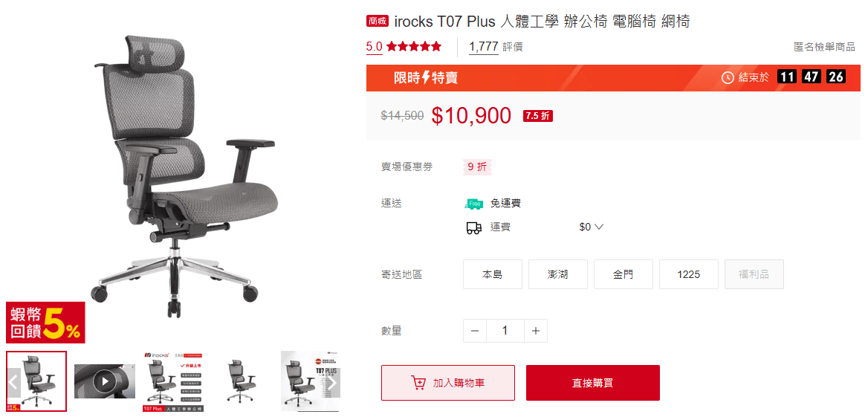
Task: Show previous thumbnails with left arrow
Action: (14, 381)
